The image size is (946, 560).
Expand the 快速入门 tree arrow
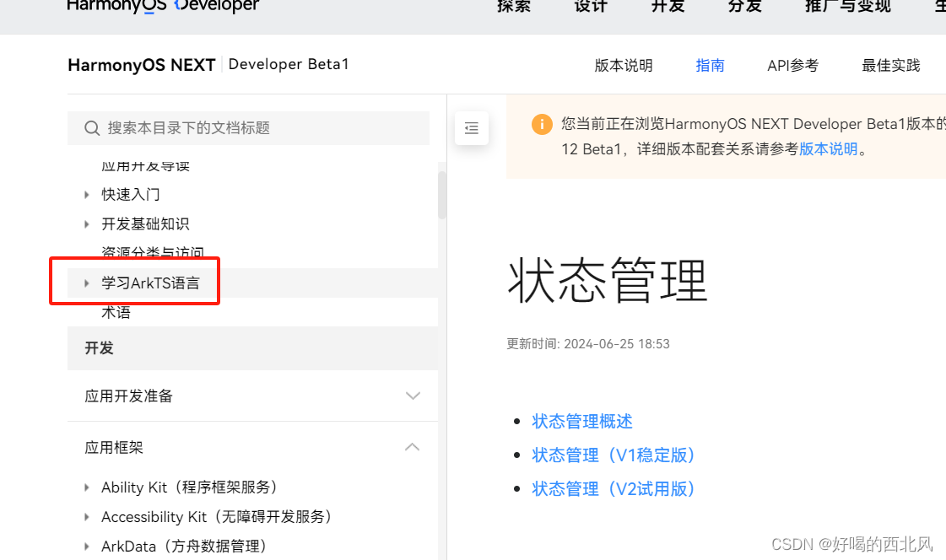pyautogui.click(x=87, y=195)
